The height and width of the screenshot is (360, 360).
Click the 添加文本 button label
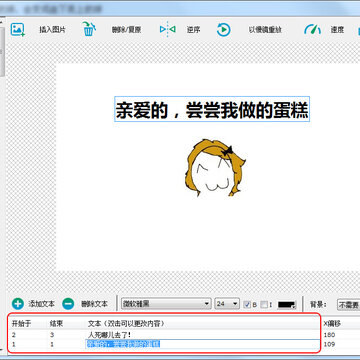pyautogui.click(x=41, y=304)
